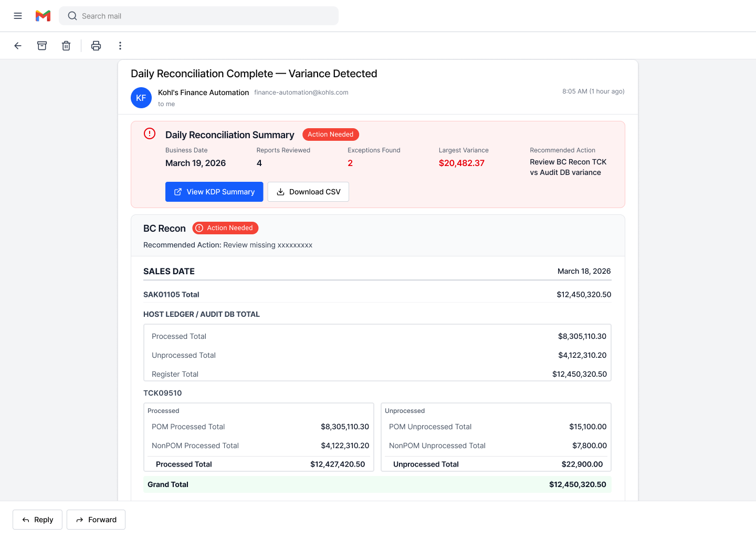
Task: Select NonPOM Unprocessed Total $7,800.00
Action: (x=590, y=446)
